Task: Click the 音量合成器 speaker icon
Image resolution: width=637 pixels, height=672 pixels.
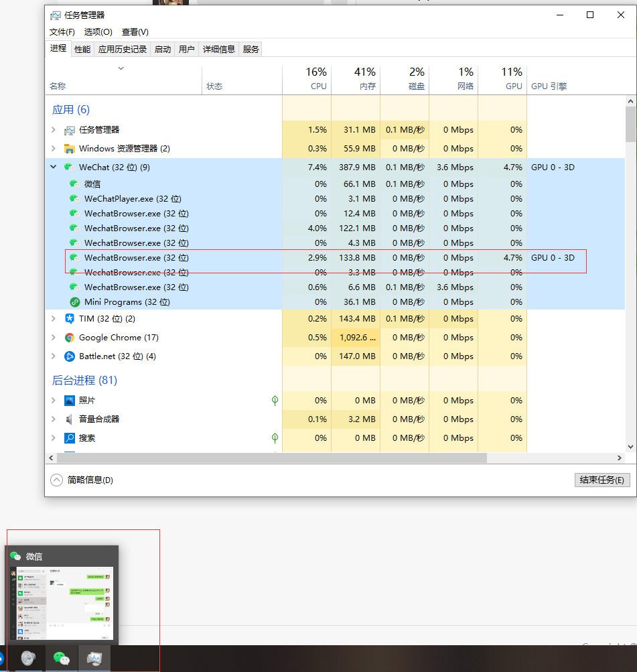Action: pos(70,419)
